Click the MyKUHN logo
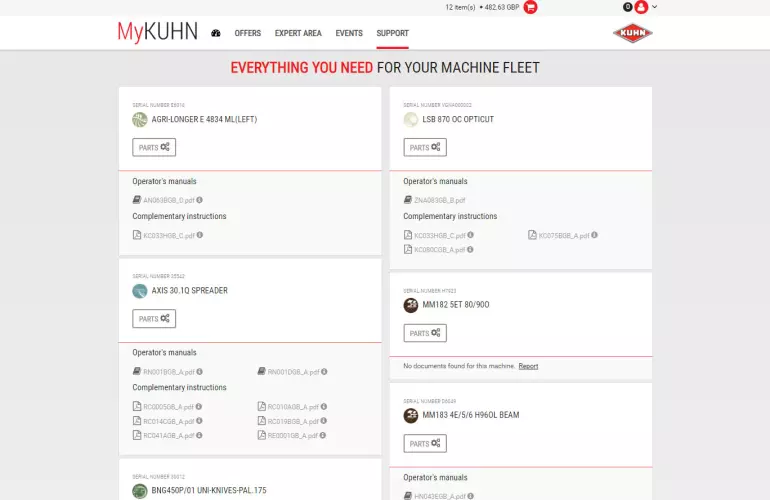The width and height of the screenshot is (770, 500). (158, 32)
